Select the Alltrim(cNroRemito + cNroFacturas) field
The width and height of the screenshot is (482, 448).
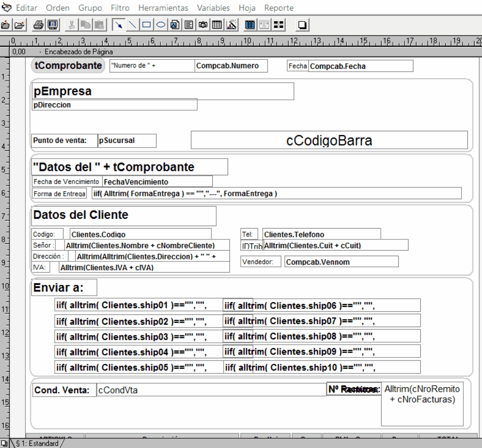(422, 404)
